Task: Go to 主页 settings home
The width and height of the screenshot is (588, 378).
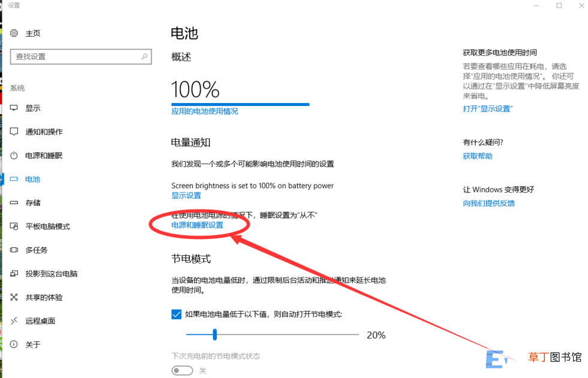Action: [x=32, y=34]
